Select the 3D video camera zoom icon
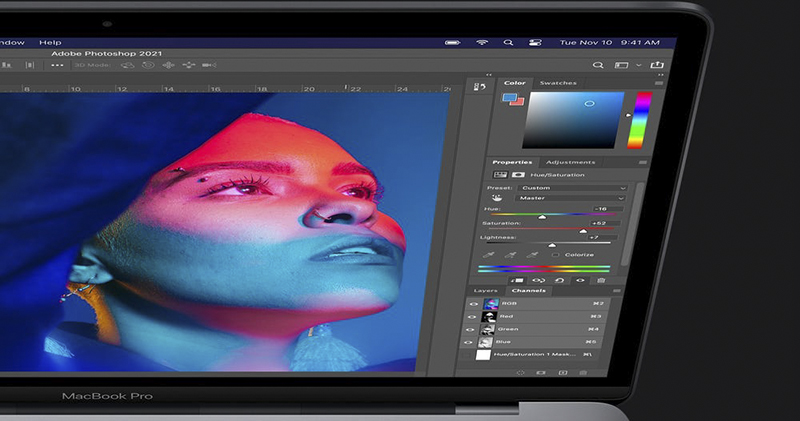Image resolution: width=800 pixels, height=421 pixels. point(209,65)
